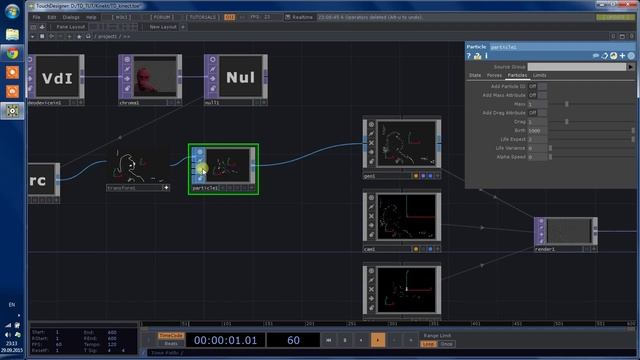The height and width of the screenshot is (360, 640).
Task: Open the Edit menu
Action: point(51,17)
